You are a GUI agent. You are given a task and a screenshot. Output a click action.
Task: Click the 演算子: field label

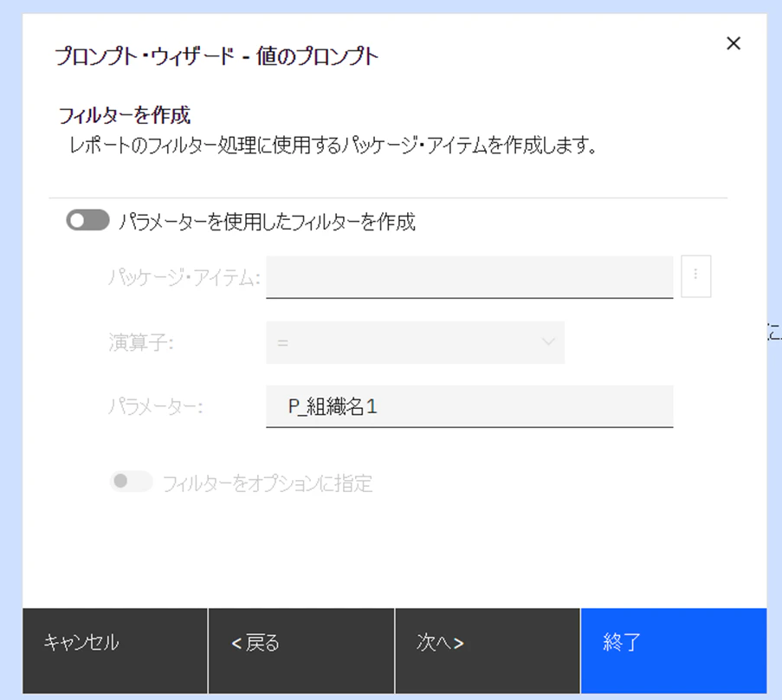click(141, 343)
